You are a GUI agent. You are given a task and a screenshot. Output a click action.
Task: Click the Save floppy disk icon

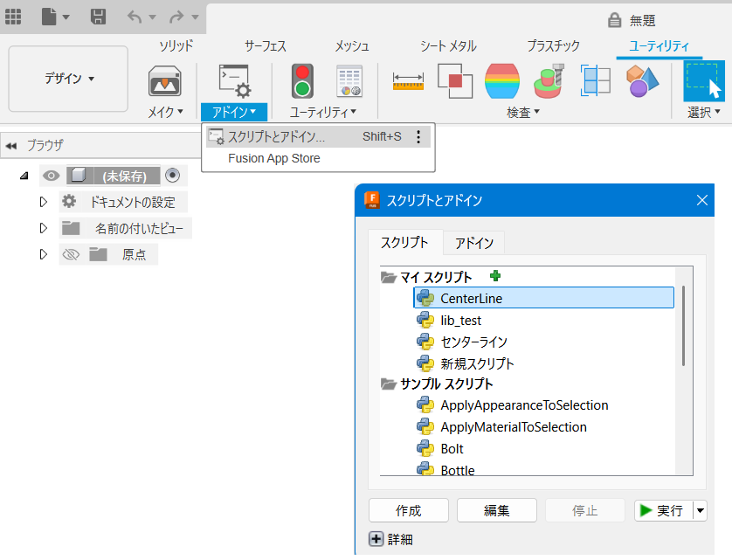[98, 17]
